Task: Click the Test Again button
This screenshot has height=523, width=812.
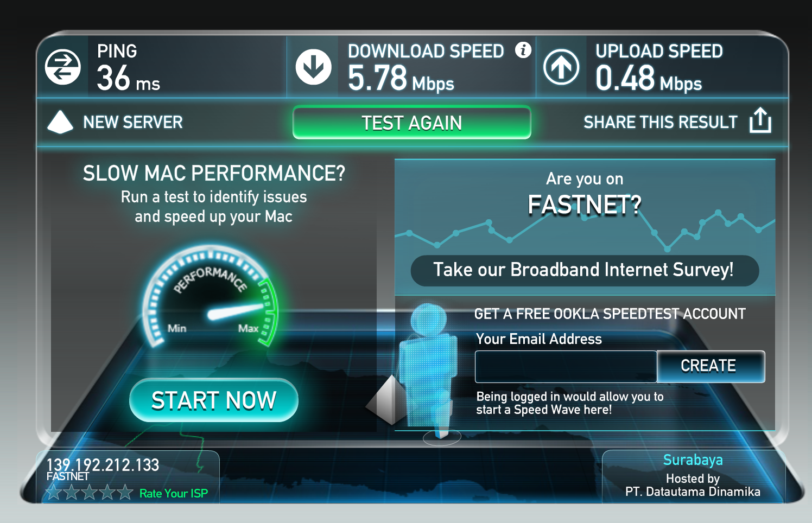Action: click(x=412, y=123)
